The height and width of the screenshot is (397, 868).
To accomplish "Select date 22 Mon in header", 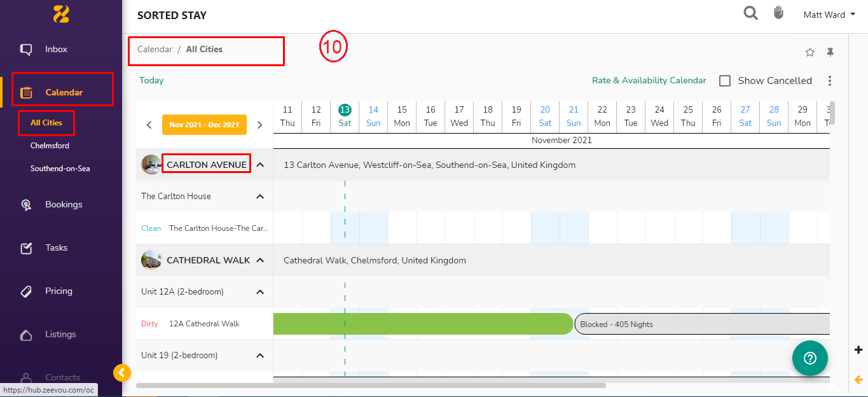I will point(602,116).
